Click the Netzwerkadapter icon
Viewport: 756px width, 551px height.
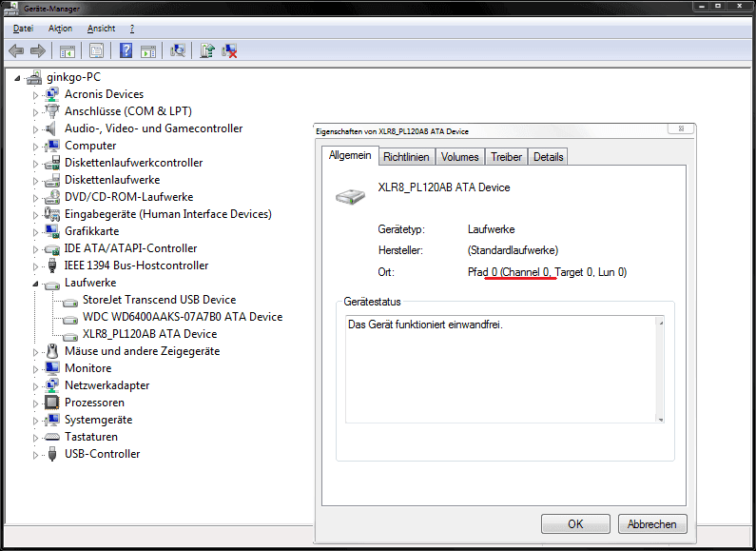click(51, 385)
